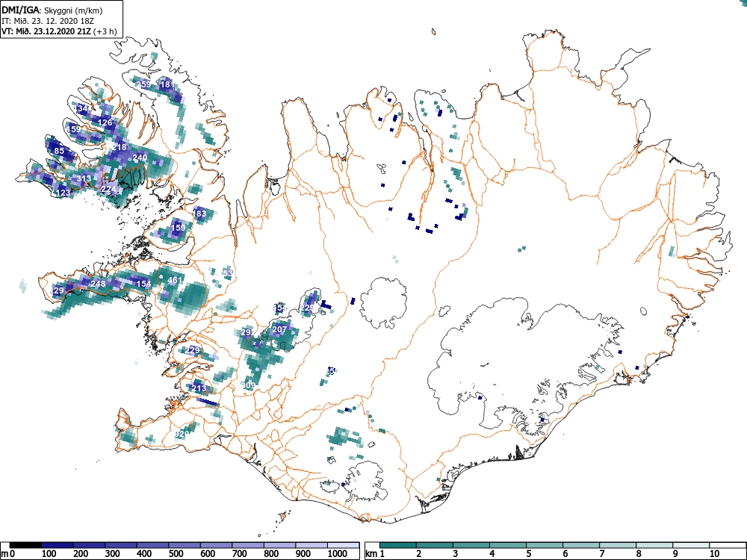
Task: Click the '500' label on the meter legend
Action: [x=176, y=554]
